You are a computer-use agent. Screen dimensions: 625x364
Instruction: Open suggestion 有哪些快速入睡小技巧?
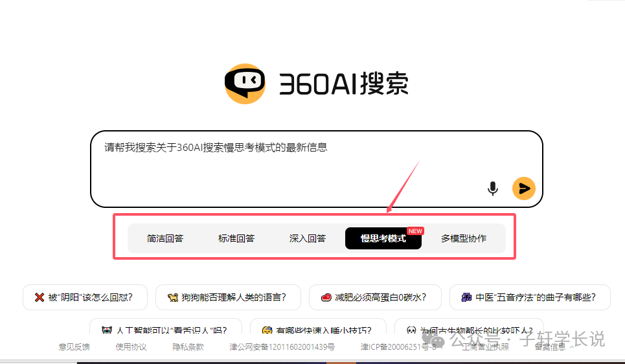[x=318, y=327]
